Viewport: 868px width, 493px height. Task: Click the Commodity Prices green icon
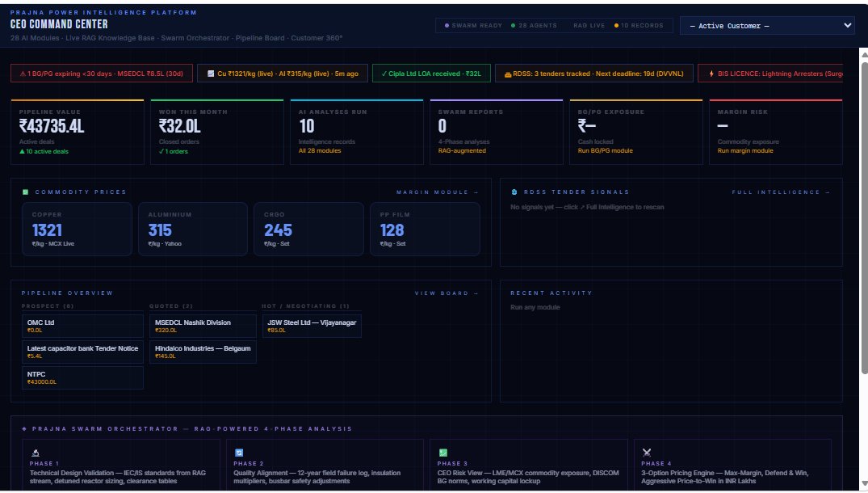(x=25, y=192)
